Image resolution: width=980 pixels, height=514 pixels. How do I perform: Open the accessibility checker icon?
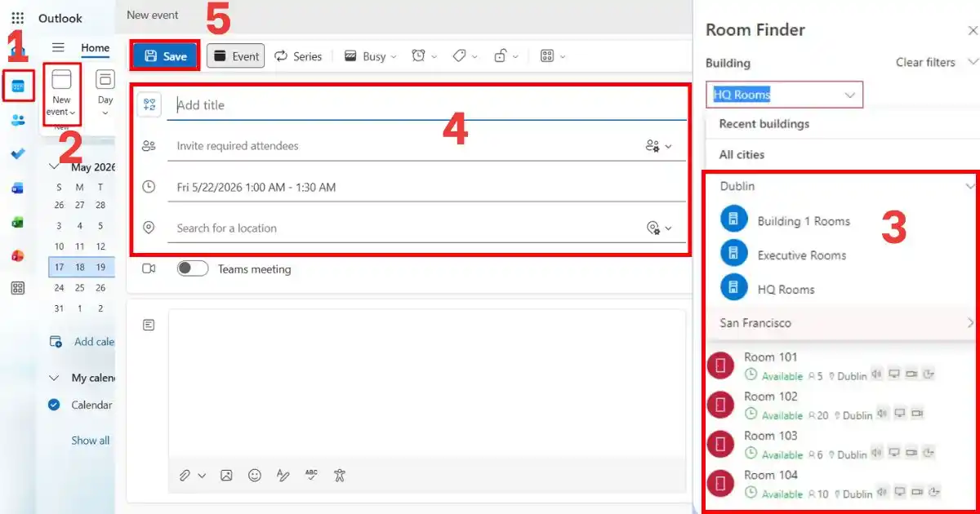pyautogui.click(x=340, y=475)
